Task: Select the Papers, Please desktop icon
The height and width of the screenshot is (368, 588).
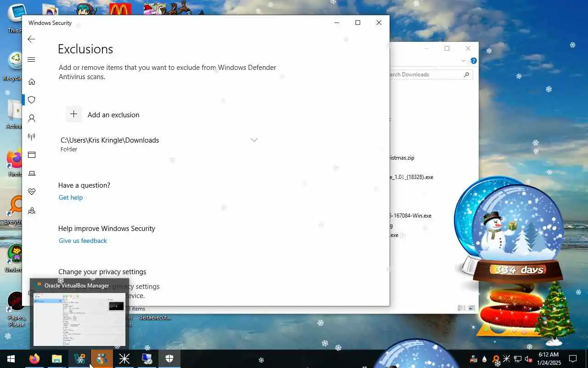Action: [16, 309]
